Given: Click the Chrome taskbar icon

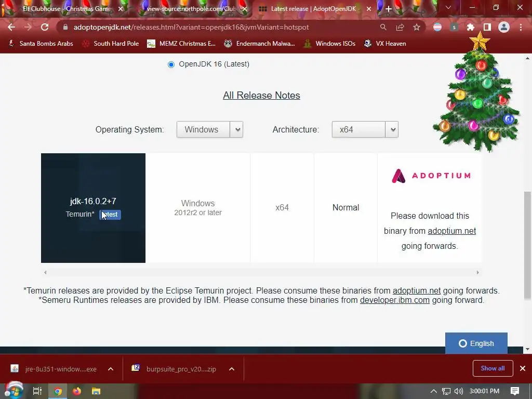Looking at the screenshot, I should point(58,391).
